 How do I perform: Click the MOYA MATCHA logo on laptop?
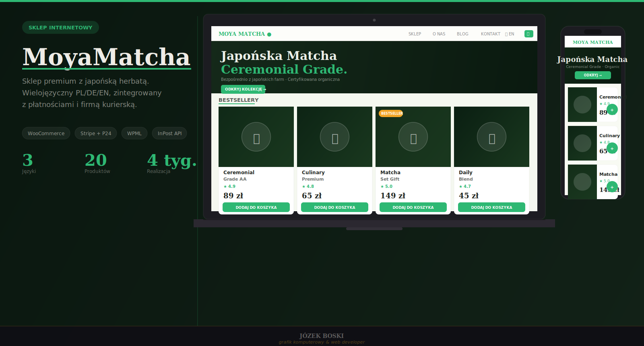[245, 34]
